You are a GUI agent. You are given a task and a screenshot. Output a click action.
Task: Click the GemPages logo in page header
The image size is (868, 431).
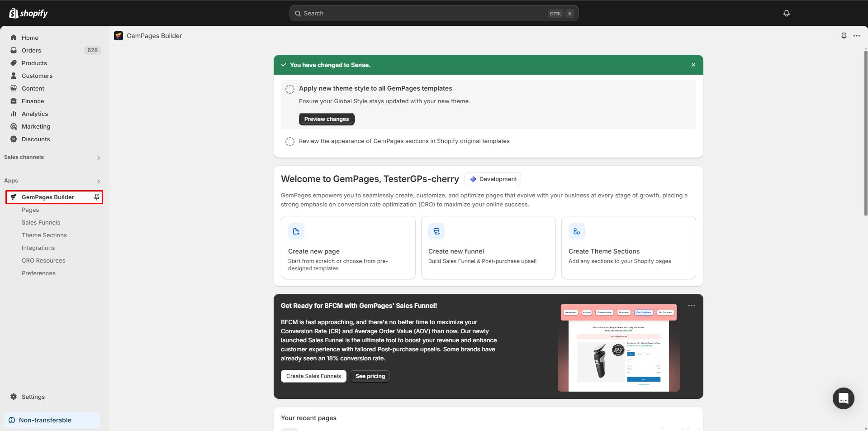119,36
